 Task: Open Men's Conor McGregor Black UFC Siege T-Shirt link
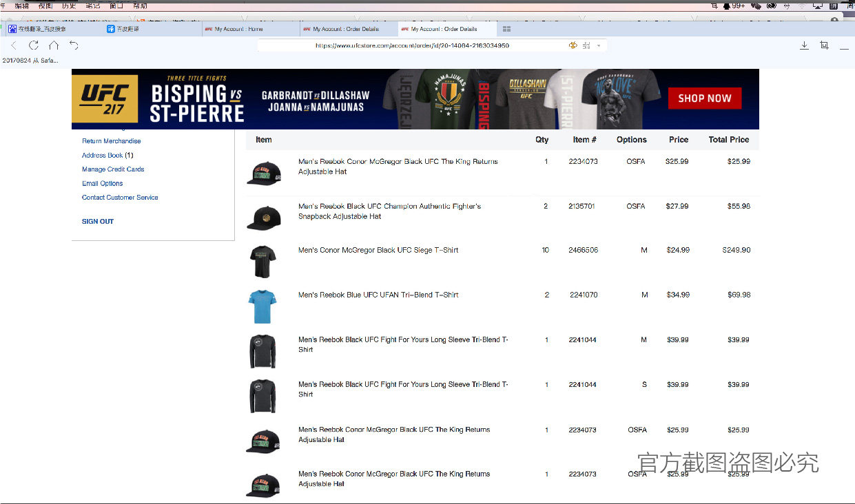point(378,251)
